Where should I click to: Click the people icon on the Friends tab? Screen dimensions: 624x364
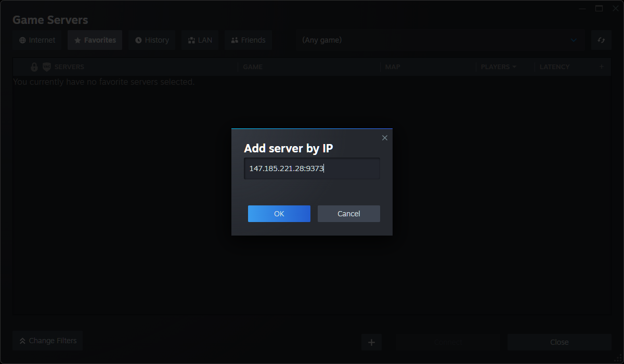click(x=234, y=40)
